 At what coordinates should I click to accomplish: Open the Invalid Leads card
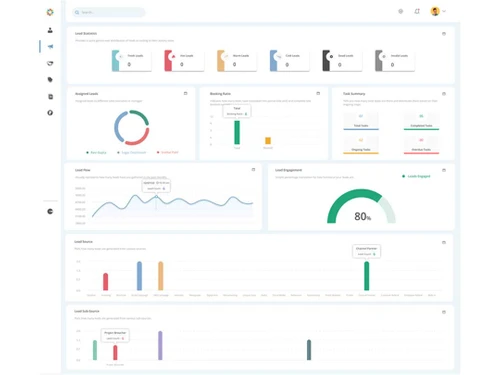pyautogui.click(x=395, y=61)
